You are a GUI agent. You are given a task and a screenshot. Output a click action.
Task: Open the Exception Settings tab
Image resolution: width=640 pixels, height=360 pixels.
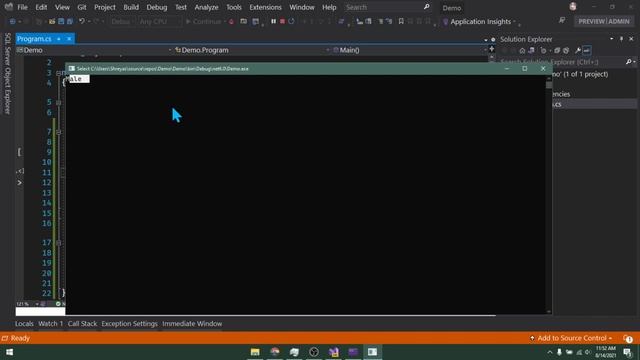129,324
